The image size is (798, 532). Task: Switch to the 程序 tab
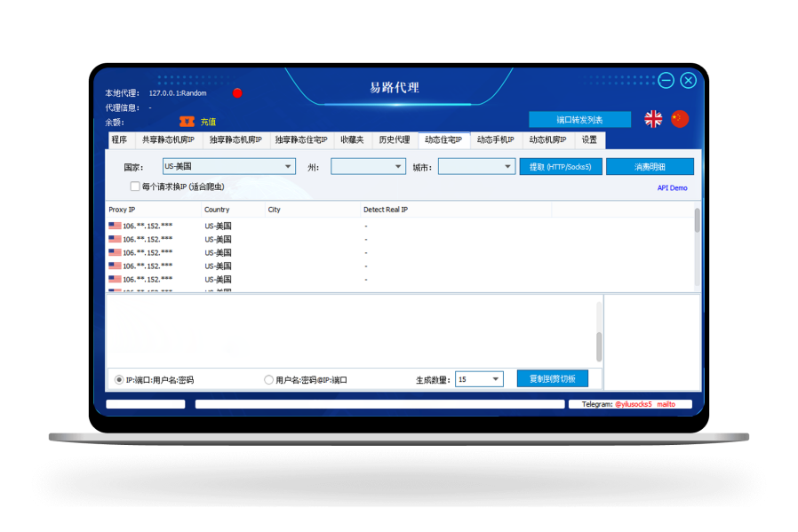[120, 139]
